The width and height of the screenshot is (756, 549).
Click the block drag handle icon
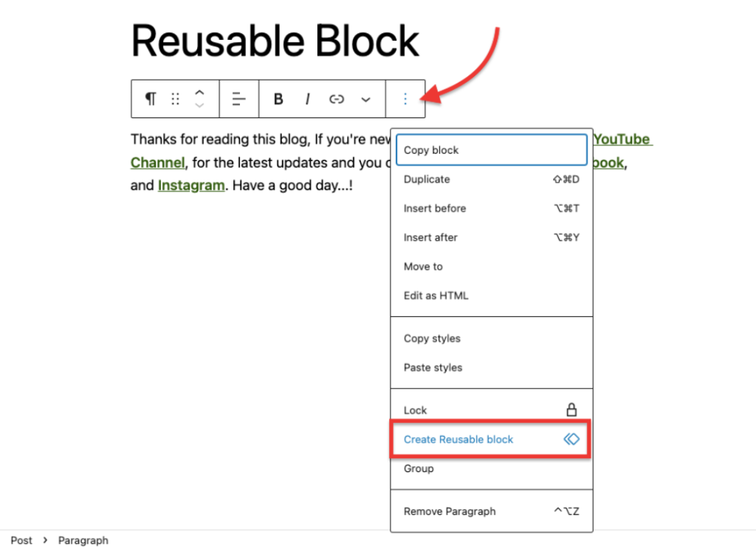click(x=176, y=99)
